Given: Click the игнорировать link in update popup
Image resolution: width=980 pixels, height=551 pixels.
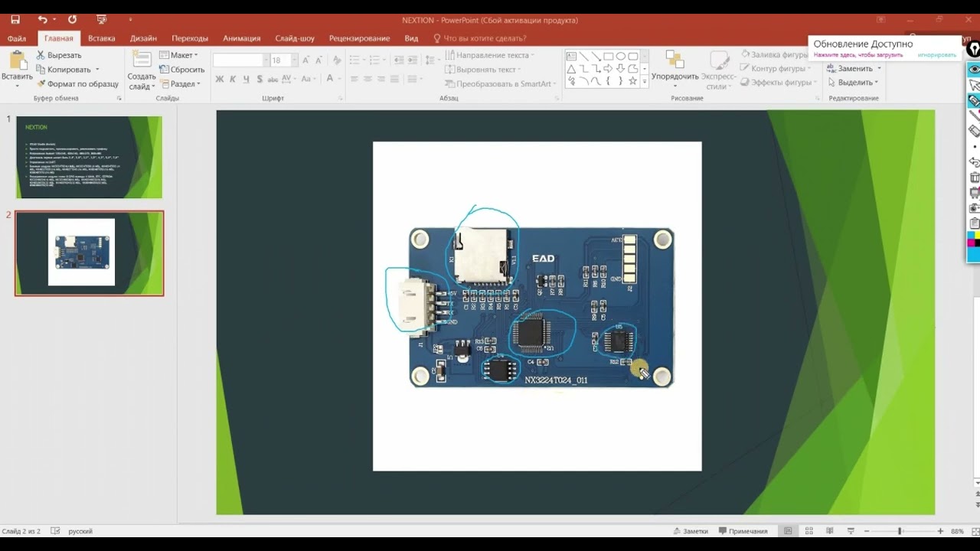Looking at the screenshot, I should coord(937,55).
